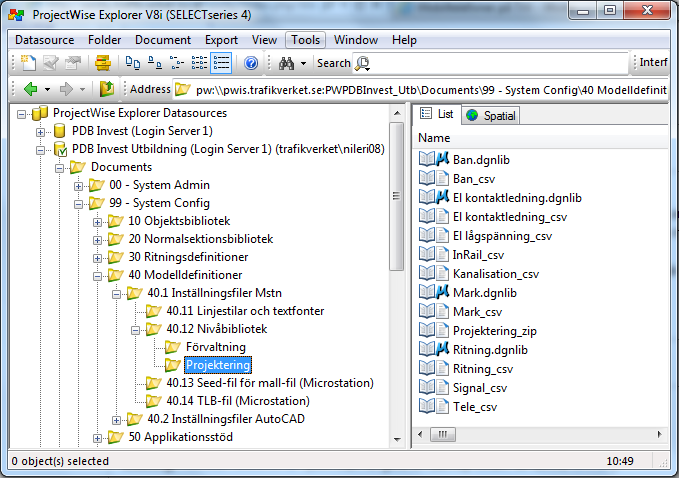Select El kontaktledning.dgnlib document
The image size is (679, 478).
(517, 198)
